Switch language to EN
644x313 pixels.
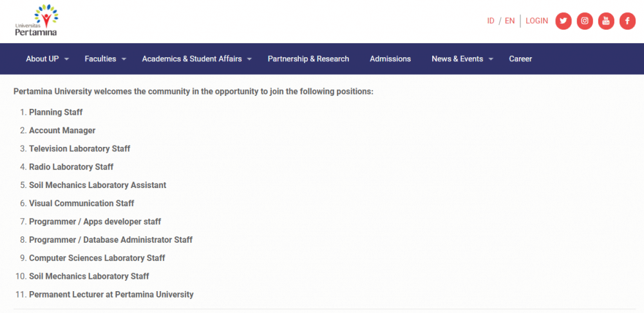(509, 21)
